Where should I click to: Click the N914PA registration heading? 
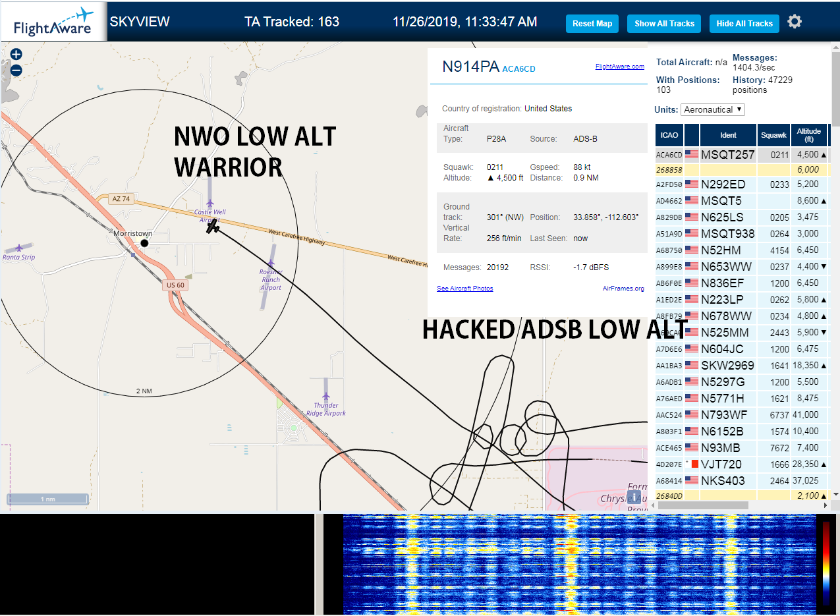tap(470, 67)
